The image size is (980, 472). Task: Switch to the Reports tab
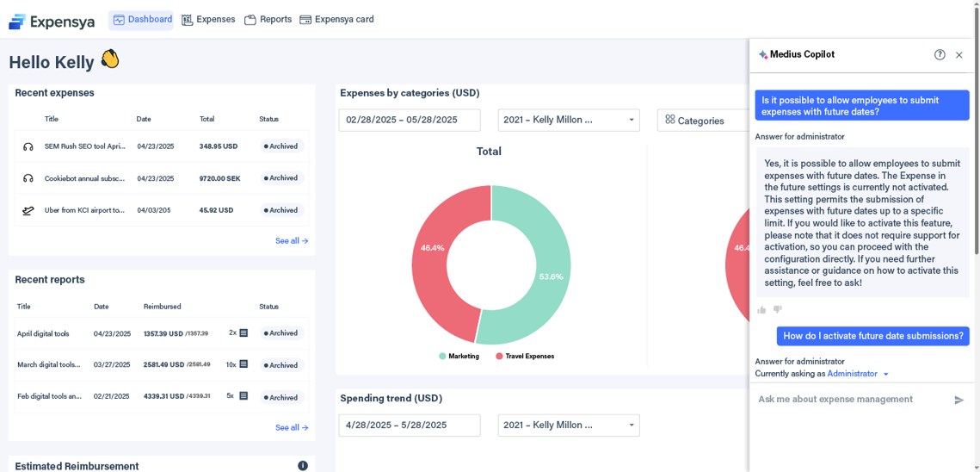click(268, 20)
